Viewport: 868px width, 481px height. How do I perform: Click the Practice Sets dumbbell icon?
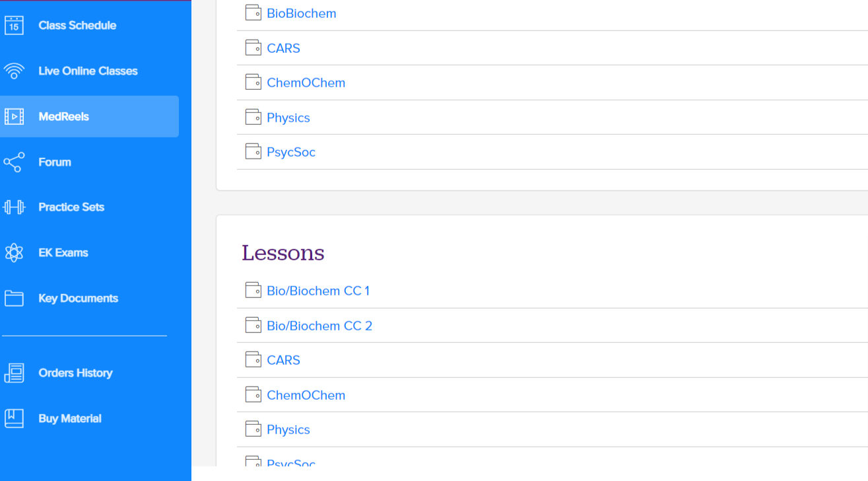coord(14,207)
